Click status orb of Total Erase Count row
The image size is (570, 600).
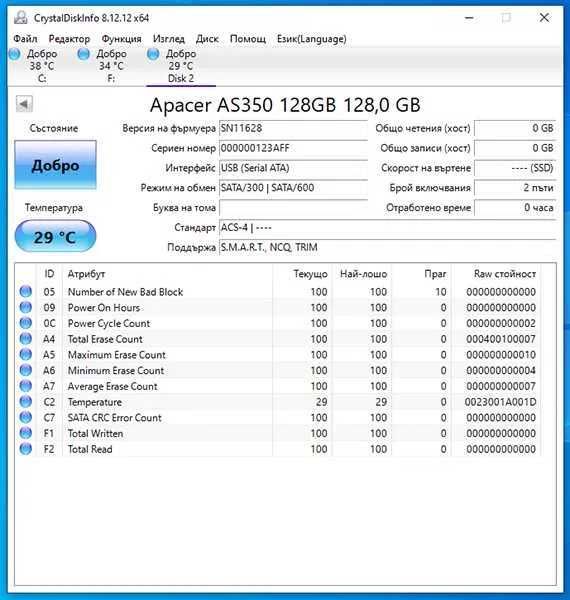point(26,339)
